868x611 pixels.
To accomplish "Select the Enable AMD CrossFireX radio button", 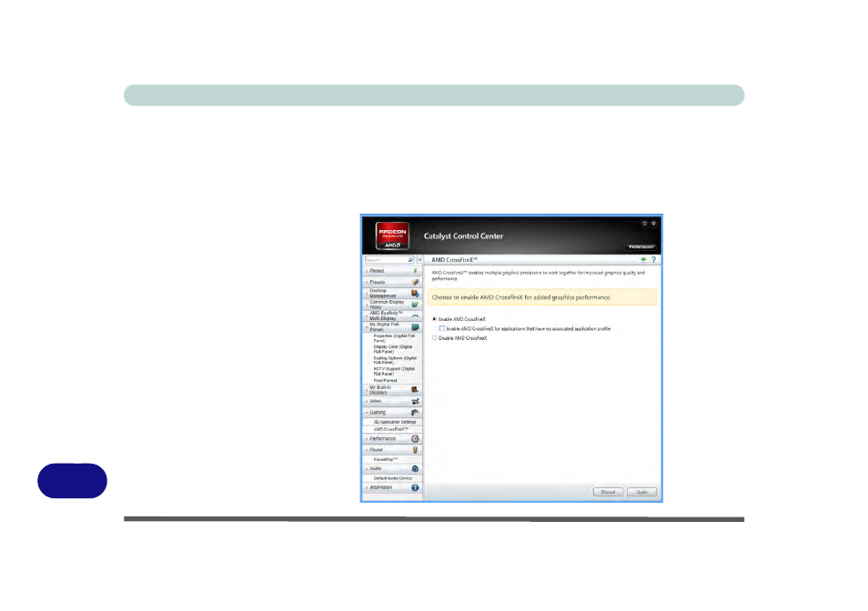I will point(435,319).
